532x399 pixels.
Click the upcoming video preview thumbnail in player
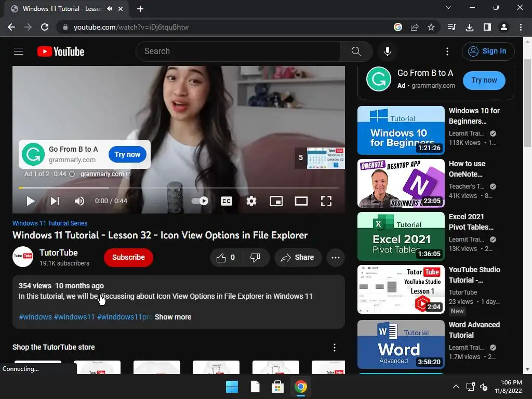point(326,158)
